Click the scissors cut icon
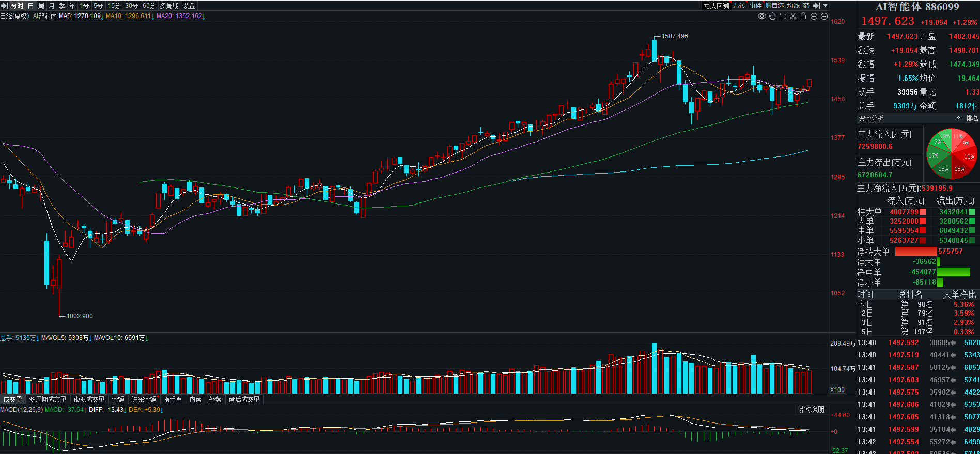The image size is (980, 454). pos(793,17)
